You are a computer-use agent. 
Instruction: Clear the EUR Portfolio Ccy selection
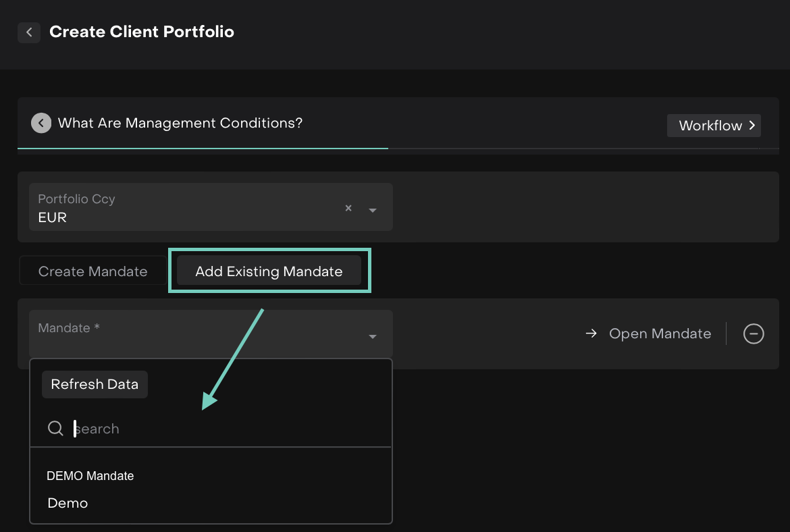[x=348, y=208]
